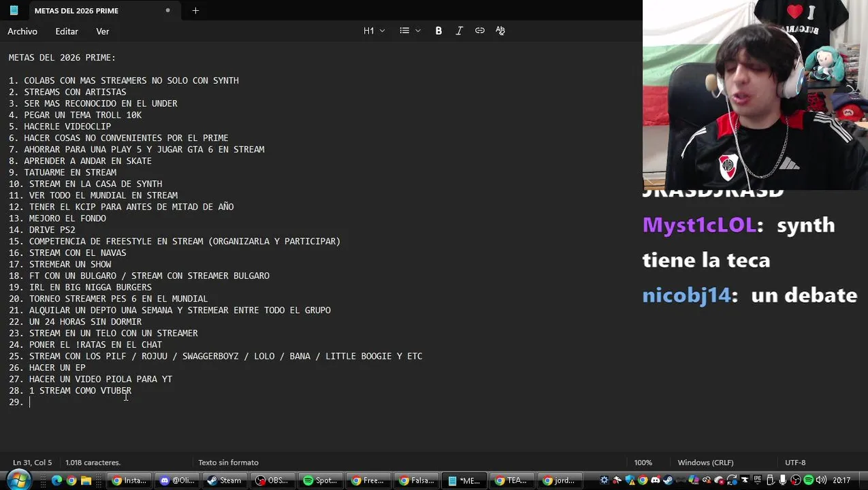Image resolution: width=868 pixels, height=490 pixels.
Task: Click line 22 UN 24 HORAS SIN DORMIR
Action: (75, 322)
